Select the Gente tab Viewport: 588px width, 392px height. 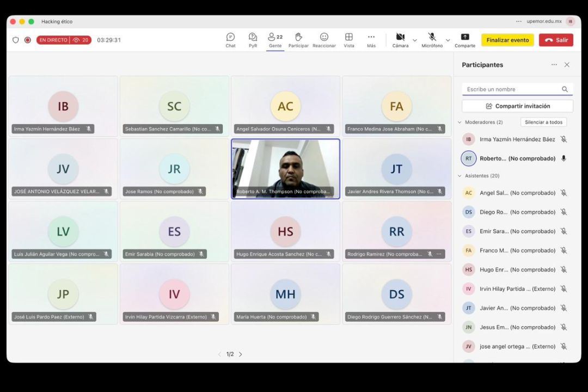pos(275,40)
